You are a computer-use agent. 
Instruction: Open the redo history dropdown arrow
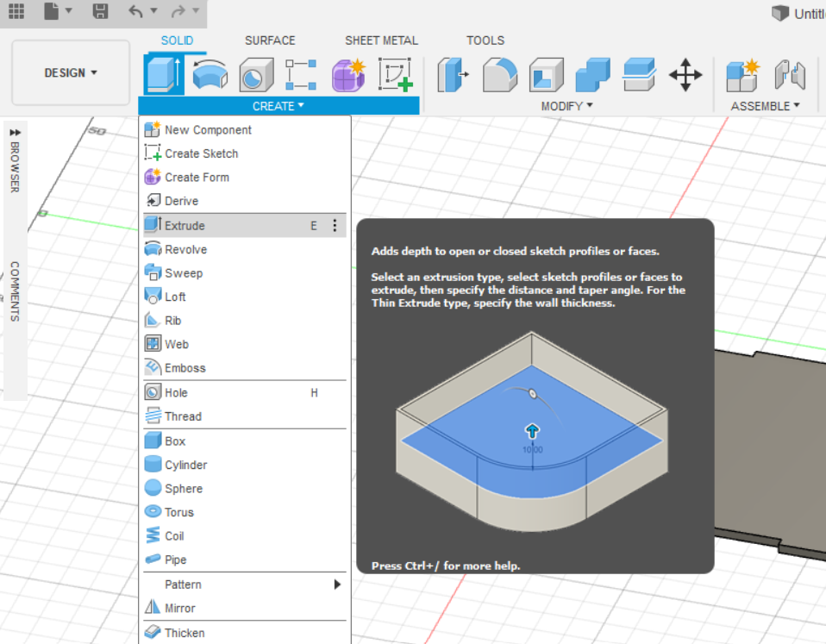(x=196, y=10)
